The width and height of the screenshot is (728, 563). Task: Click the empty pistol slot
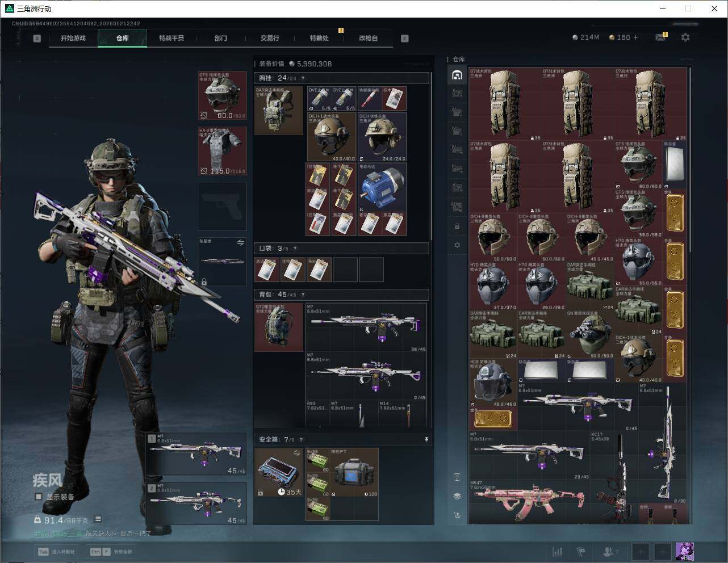[x=222, y=206]
